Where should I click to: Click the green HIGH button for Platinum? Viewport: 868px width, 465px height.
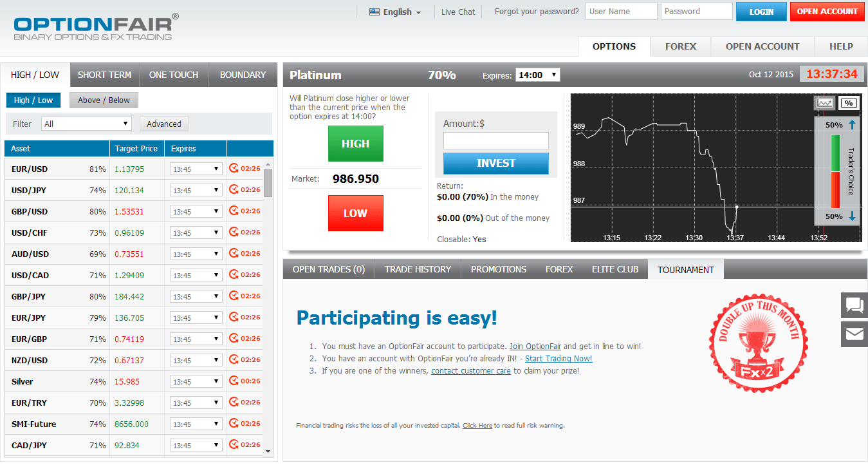click(x=355, y=143)
